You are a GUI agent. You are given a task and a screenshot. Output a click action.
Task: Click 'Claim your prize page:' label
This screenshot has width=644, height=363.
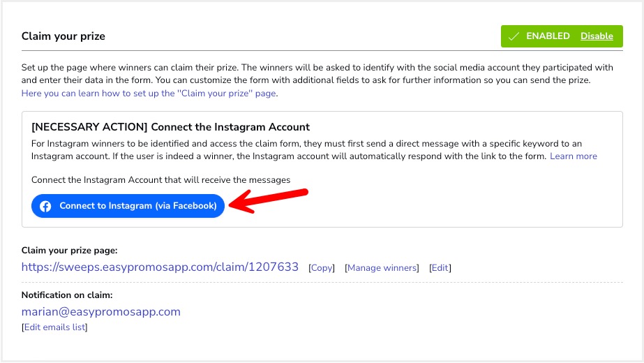coord(69,251)
